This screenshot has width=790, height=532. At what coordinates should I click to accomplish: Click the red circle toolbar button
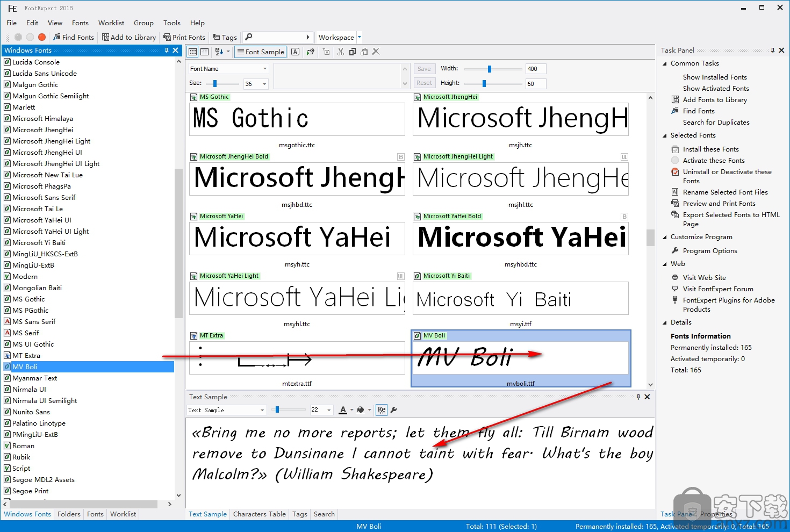pyautogui.click(x=42, y=37)
